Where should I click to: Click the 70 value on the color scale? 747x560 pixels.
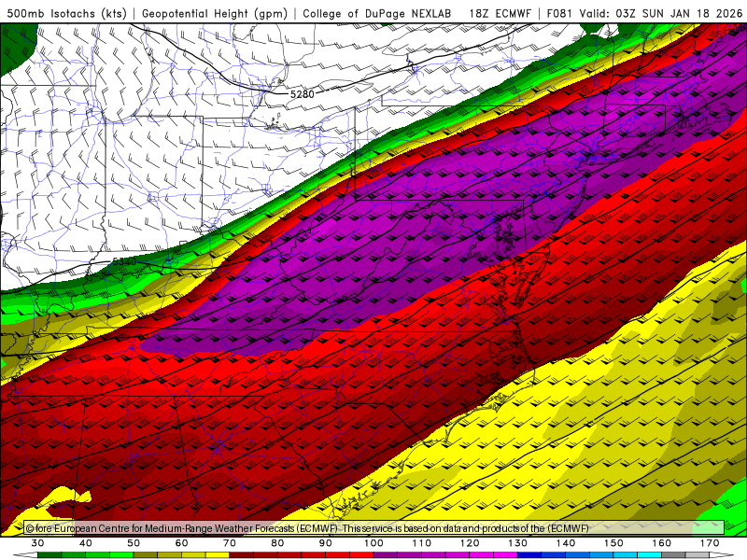[x=230, y=543]
